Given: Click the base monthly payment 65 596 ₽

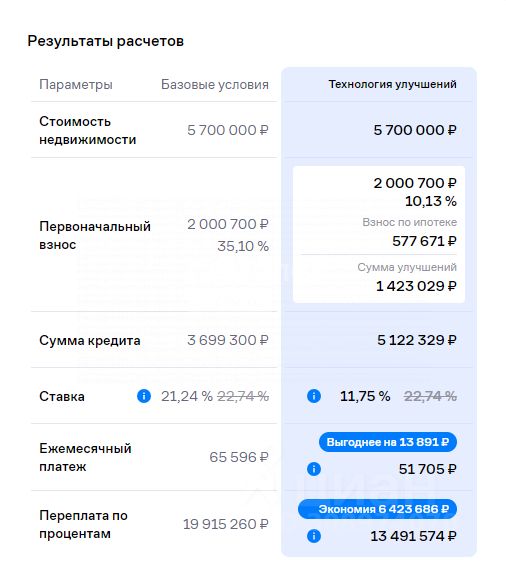Looking at the screenshot, I should 239,457.
